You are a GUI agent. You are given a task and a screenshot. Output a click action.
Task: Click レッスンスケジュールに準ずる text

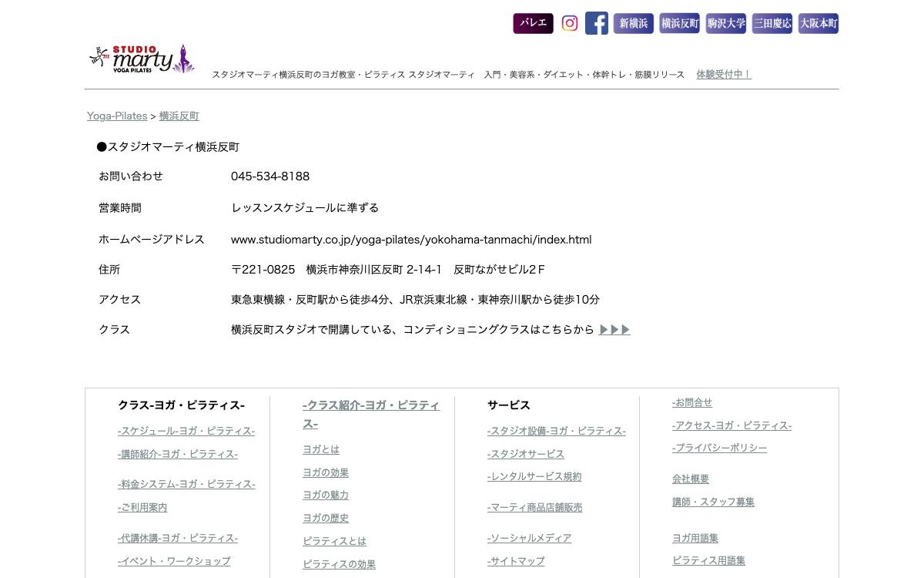(305, 208)
